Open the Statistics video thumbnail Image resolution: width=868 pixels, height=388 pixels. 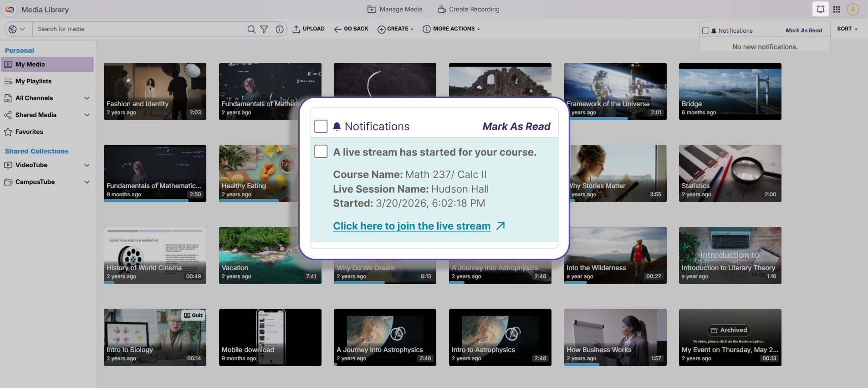click(x=730, y=173)
